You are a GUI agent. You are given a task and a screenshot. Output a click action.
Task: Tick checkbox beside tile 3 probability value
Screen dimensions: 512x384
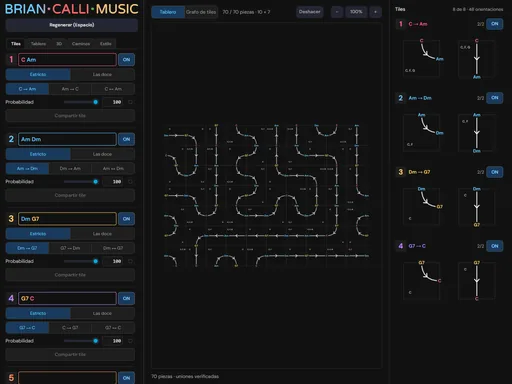click(130, 261)
